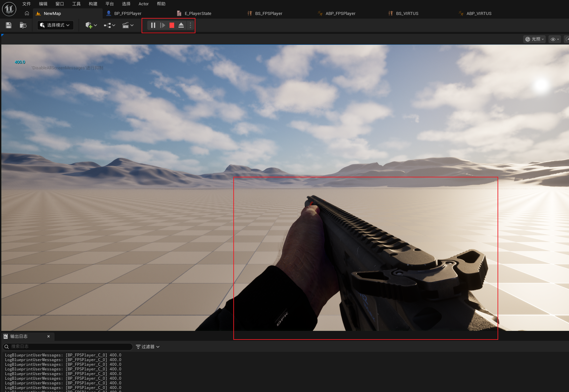Screen dimensions: 569x392
Task: Switch to the BP_FPSPlayer tab
Action: [128, 14]
